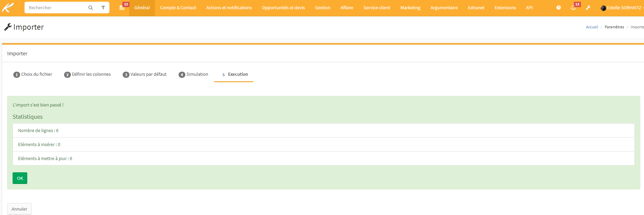
Task: Open the Extensions menu
Action: (505, 8)
